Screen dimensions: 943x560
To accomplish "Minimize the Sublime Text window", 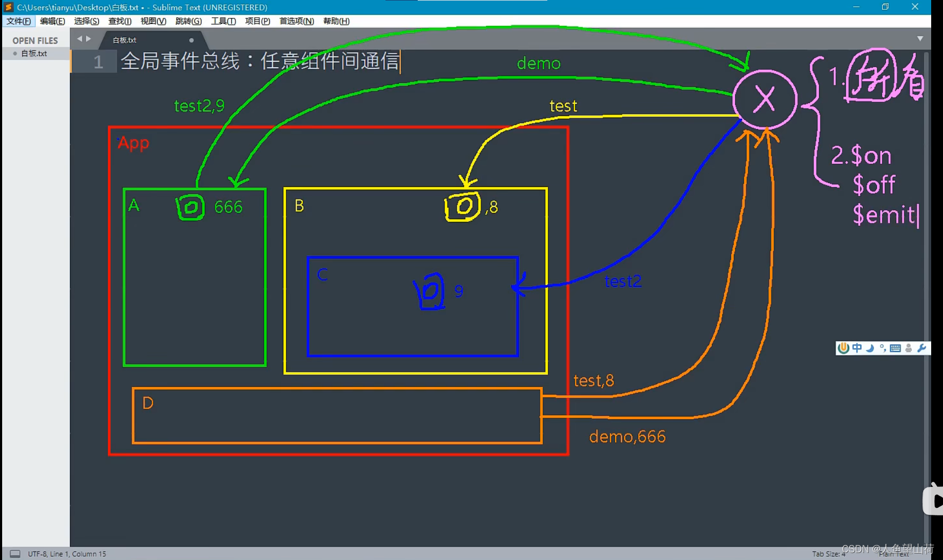I will pos(856,7).
